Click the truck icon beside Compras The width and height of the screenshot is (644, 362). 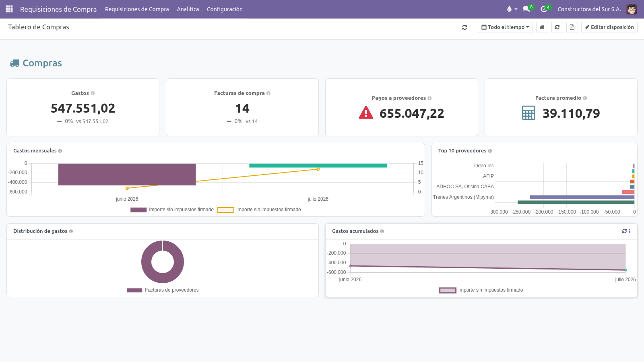pos(14,63)
